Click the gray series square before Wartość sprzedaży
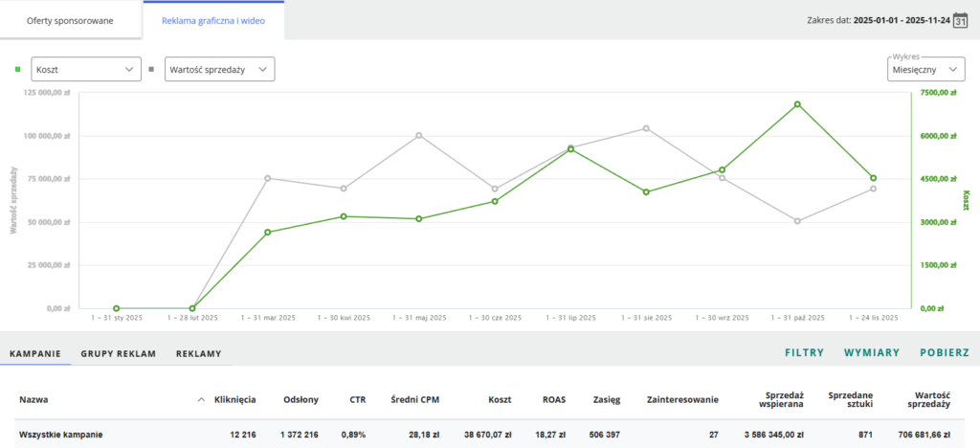Image resolution: width=980 pixels, height=448 pixels. click(x=151, y=69)
